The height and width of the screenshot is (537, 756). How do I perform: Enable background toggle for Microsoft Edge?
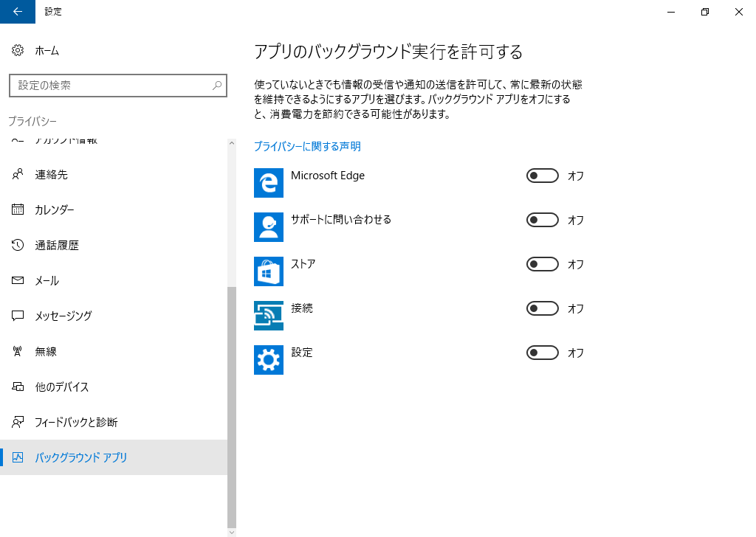coord(542,176)
